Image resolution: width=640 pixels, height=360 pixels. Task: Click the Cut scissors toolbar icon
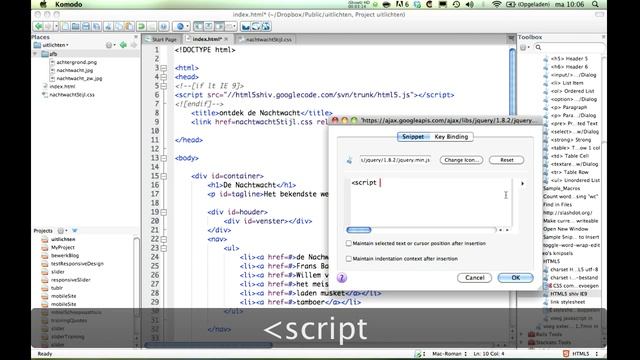point(108,27)
